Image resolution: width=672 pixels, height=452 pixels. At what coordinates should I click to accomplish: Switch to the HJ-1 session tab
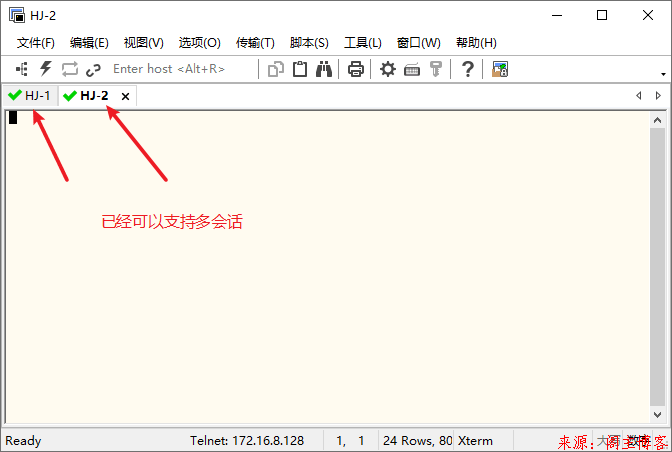pos(30,96)
